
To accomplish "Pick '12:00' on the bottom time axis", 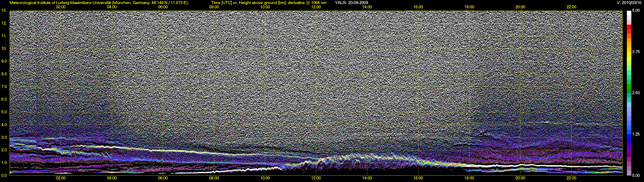I will [316, 178].
